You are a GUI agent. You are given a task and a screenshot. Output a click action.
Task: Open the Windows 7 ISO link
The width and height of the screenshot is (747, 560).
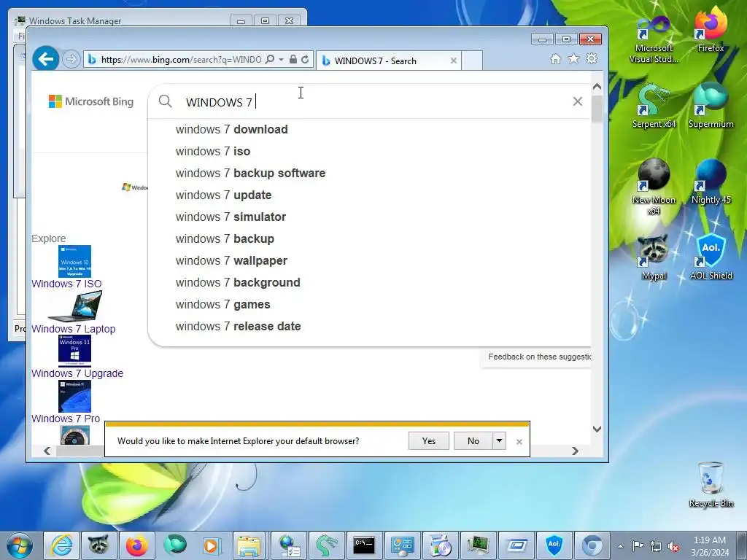coord(66,284)
